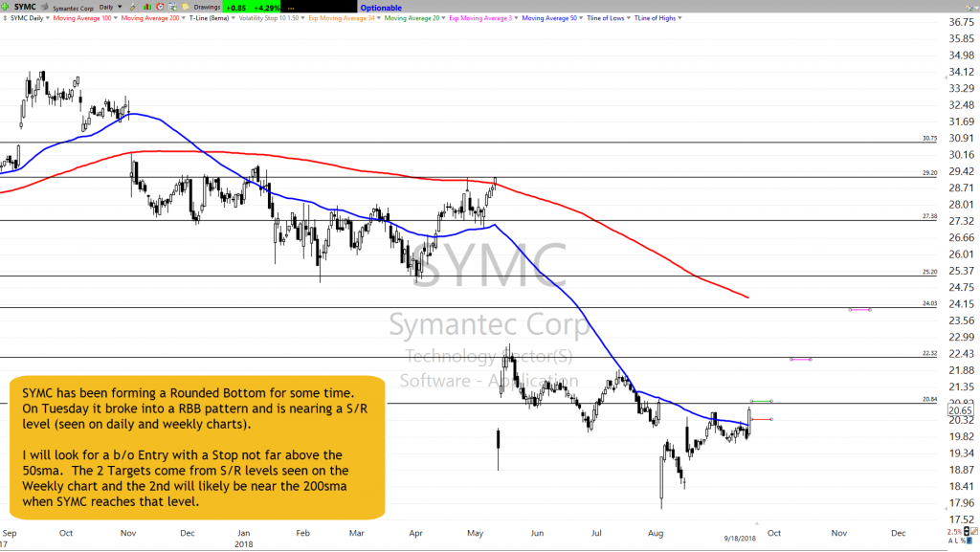Open the yellow sticky notes icon
This screenshot has height=552, width=980.
pyautogui.click(x=186, y=7)
